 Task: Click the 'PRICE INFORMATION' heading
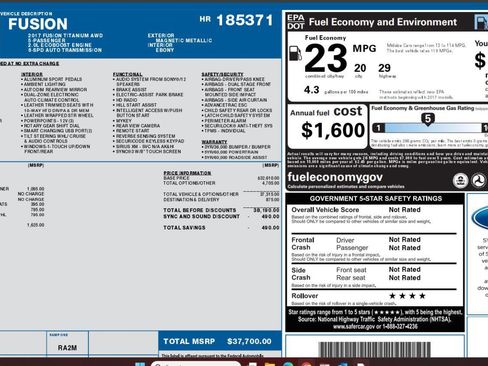187,173
